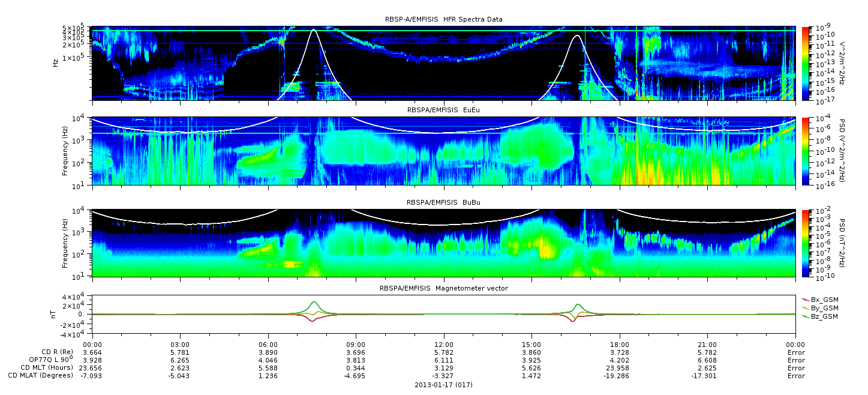
Task: Click the 18:00 time axis label
Action: click(620, 345)
